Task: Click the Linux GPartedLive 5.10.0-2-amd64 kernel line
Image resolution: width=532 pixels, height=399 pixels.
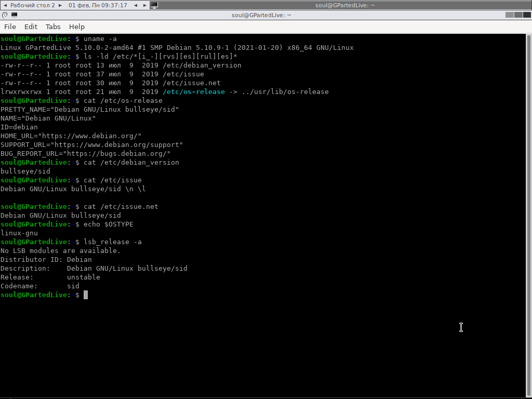Action: click(177, 47)
